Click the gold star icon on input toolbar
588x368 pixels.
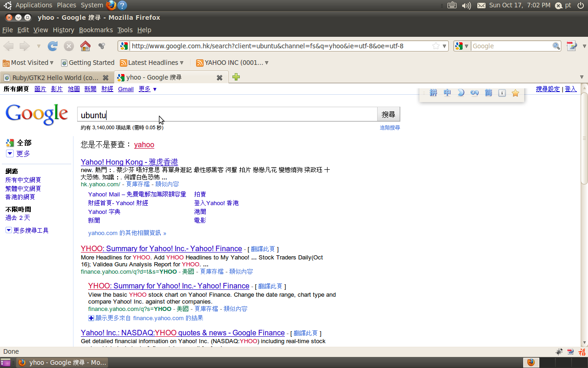(x=515, y=93)
